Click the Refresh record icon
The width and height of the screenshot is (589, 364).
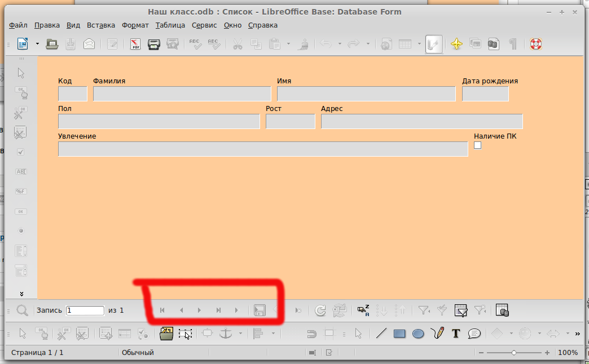pyautogui.click(x=320, y=310)
